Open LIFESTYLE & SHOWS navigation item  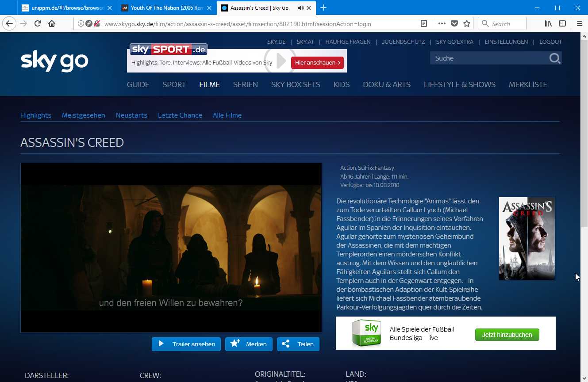click(x=460, y=84)
